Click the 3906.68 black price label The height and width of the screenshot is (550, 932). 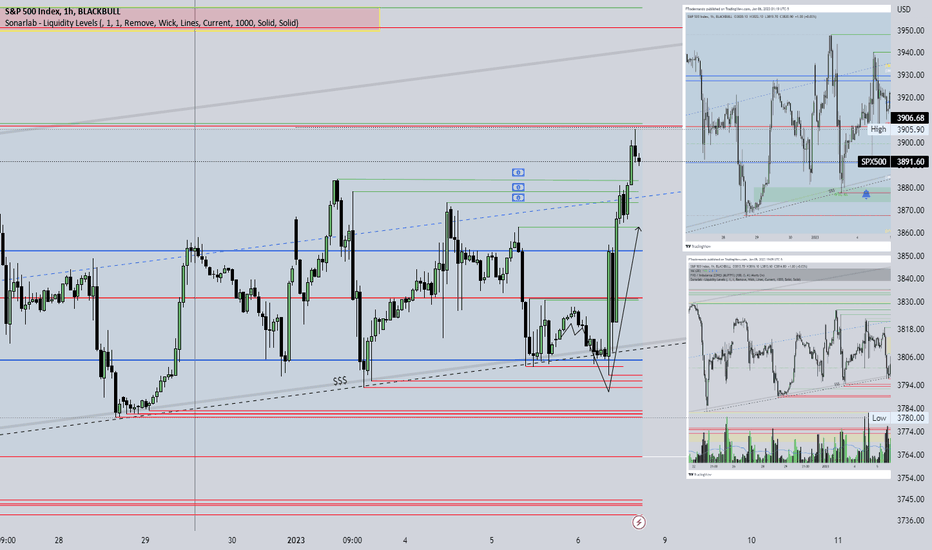tap(911, 118)
